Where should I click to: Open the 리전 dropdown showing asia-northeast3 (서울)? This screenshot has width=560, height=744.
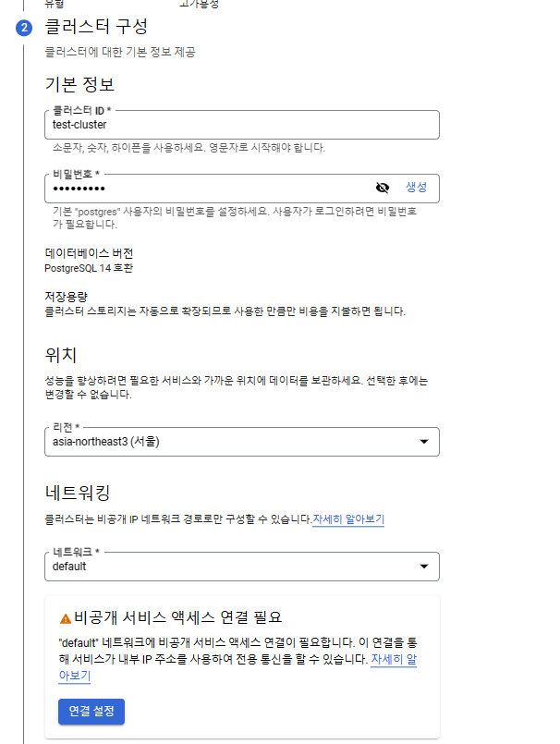[231, 442]
